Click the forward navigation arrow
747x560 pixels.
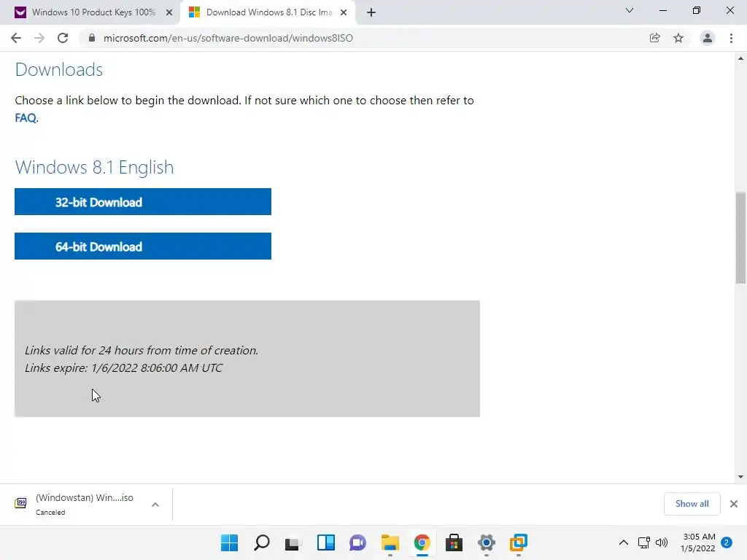pos(39,38)
